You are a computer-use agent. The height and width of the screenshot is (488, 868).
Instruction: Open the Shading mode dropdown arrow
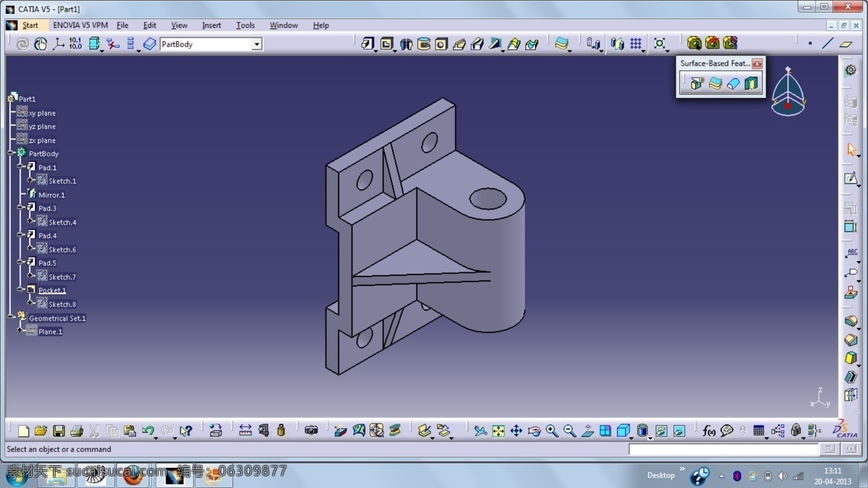point(650,438)
